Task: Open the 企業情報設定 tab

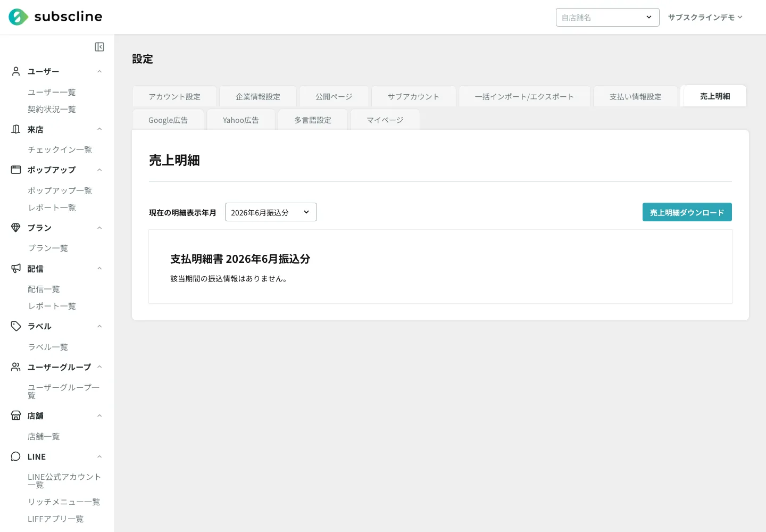Action: tap(258, 96)
